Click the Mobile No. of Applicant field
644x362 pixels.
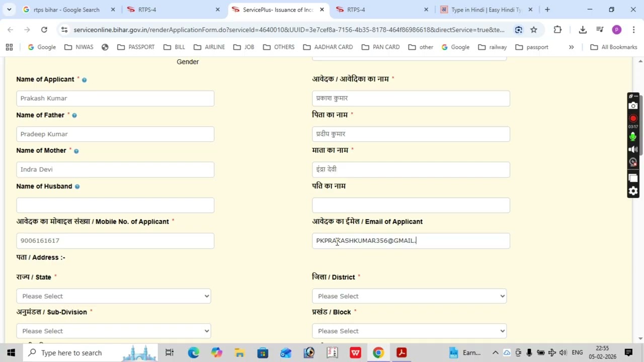pos(115,241)
